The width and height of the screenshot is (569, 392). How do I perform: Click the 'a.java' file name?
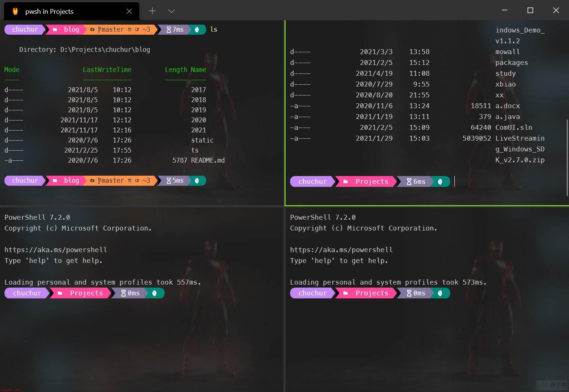[x=508, y=117]
